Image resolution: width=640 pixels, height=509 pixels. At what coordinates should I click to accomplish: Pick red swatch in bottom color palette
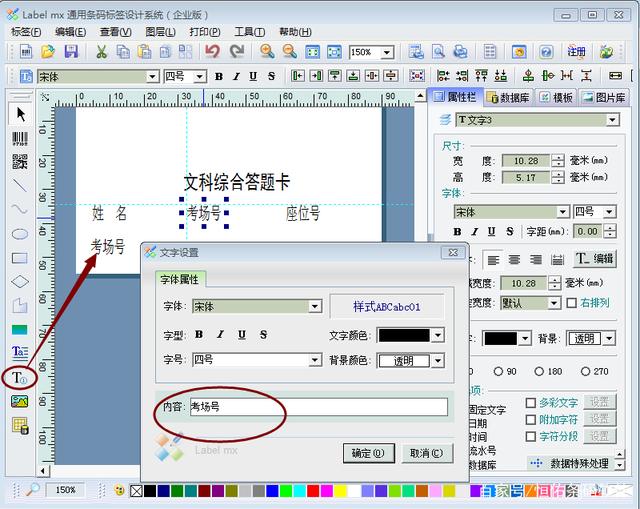[313, 490]
